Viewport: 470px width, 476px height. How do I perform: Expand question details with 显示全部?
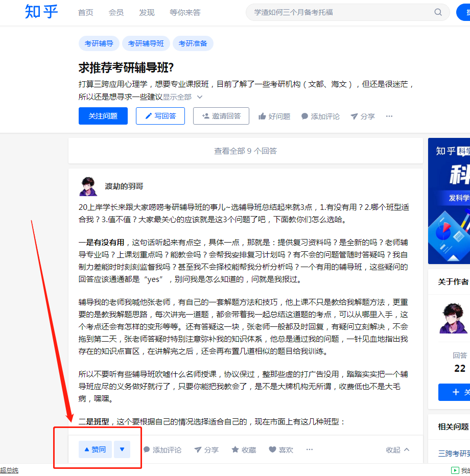pos(182,97)
